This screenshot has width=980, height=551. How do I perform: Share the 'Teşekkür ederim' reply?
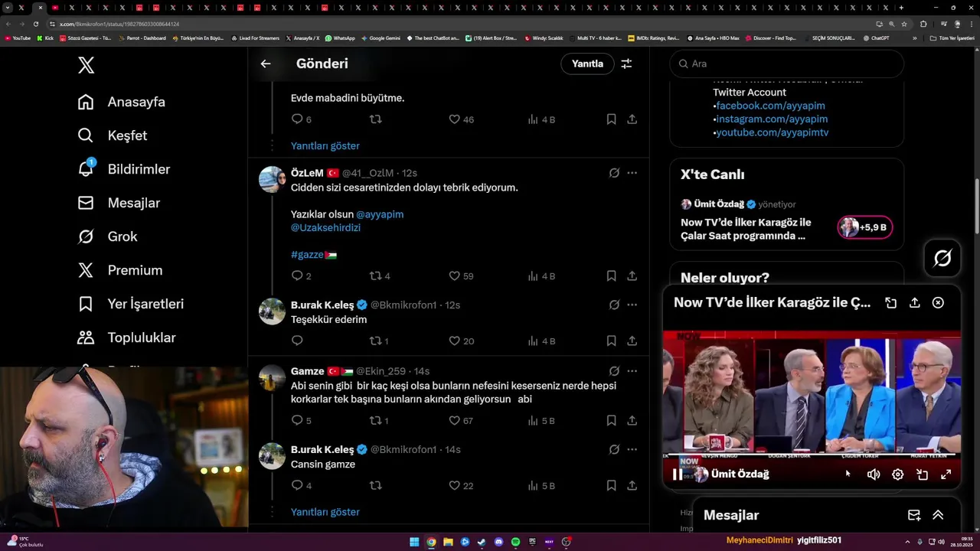(x=632, y=341)
